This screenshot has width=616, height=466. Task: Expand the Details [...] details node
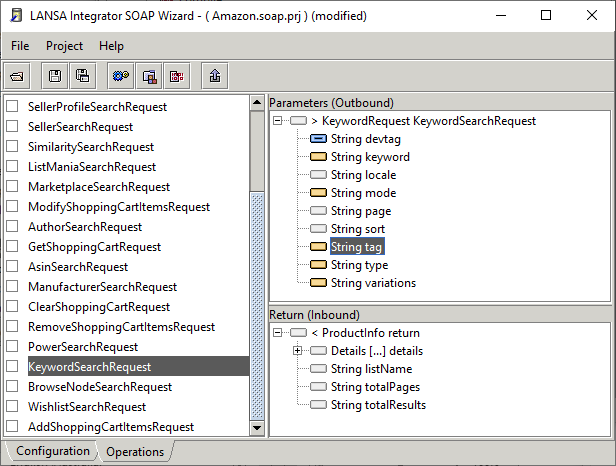pyautogui.click(x=297, y=351)
